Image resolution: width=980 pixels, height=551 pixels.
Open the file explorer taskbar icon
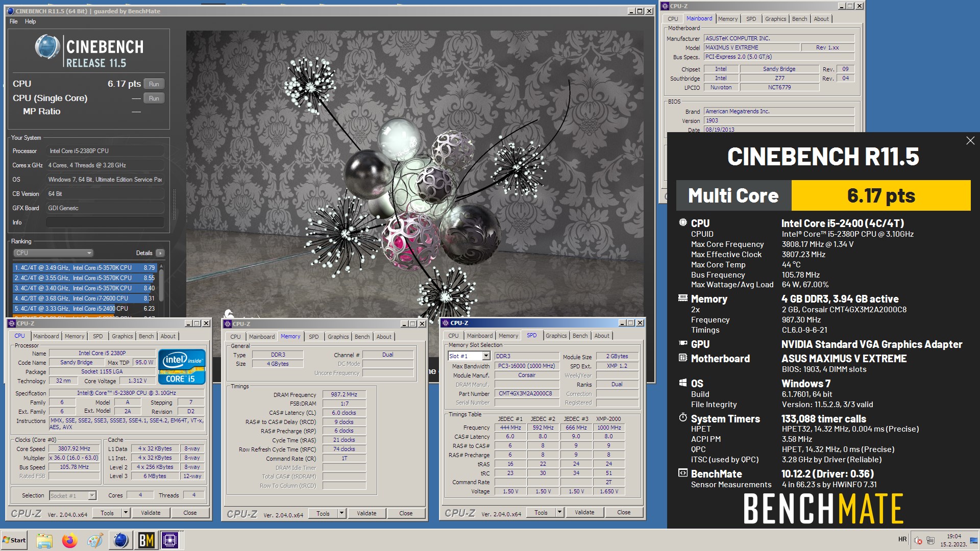[44, 540]
